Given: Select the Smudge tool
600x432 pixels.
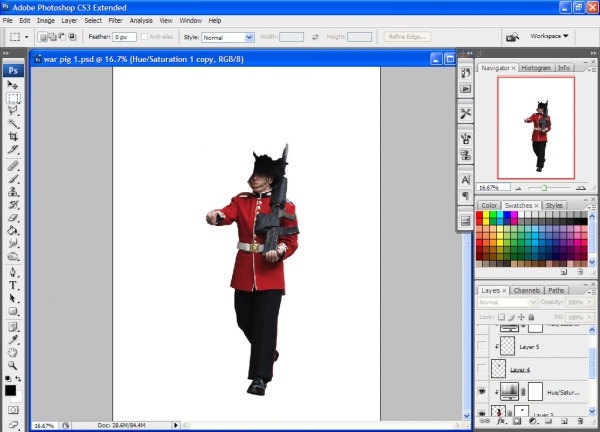Looking at the screenshot, I should coord(13,243).
